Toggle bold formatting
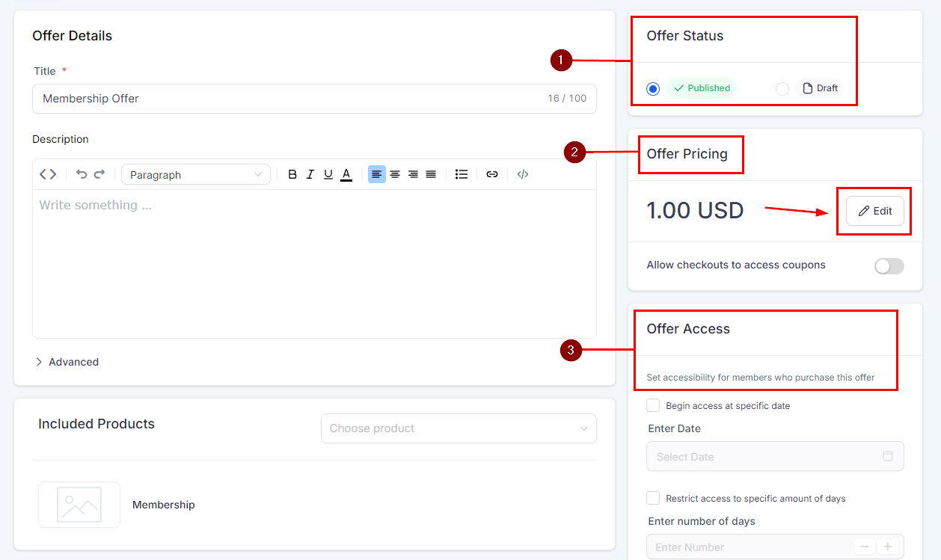The width and height of the screenshot is (941, 560). pos(292,174)
